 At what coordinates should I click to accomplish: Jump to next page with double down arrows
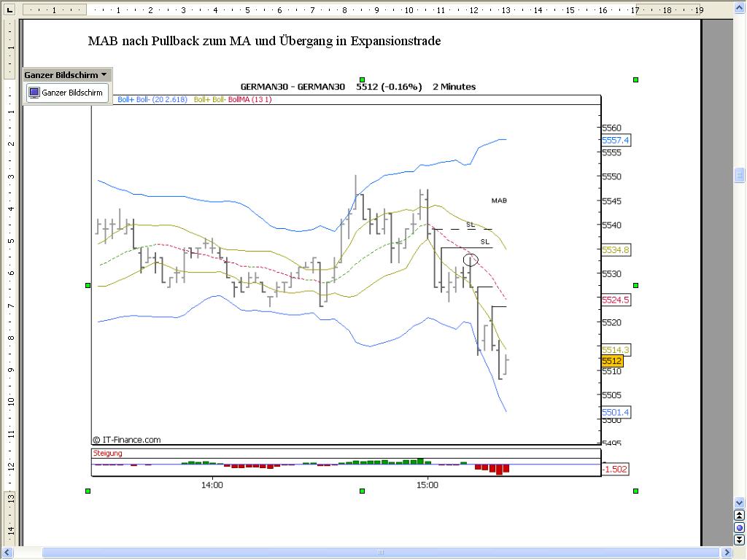coord(739,540)
